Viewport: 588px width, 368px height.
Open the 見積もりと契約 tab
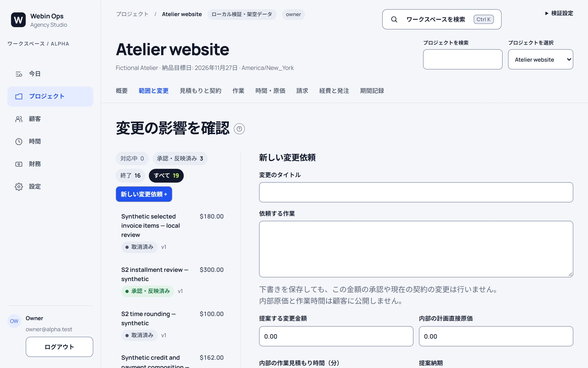(x=201, y=91)
